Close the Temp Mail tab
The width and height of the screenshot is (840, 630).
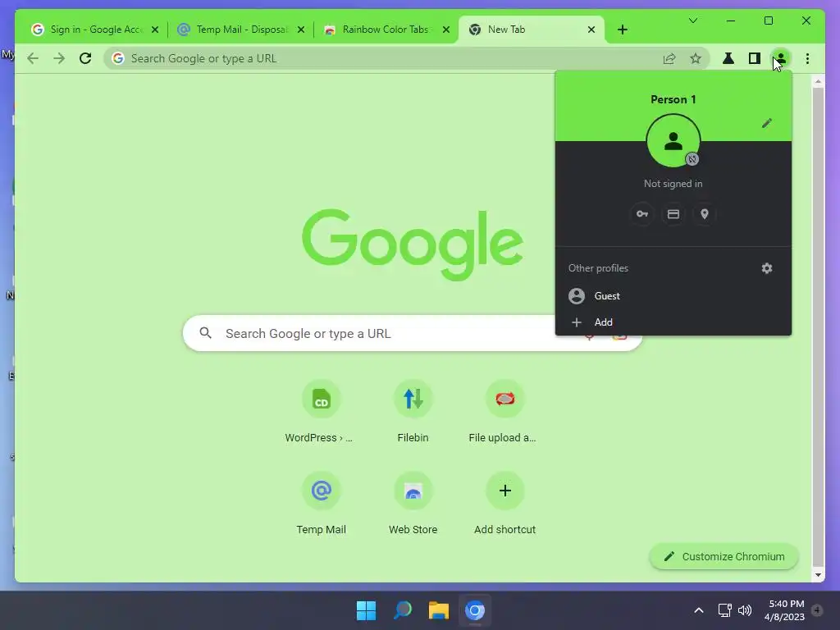[x=301, y=30]
